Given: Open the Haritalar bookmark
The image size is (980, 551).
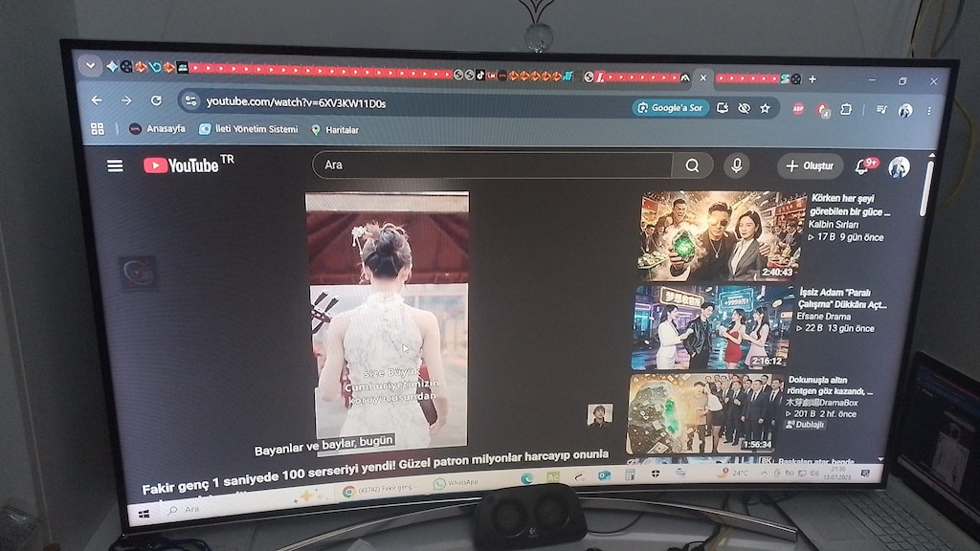Looking at the screenshot, I should click(335, 130).
